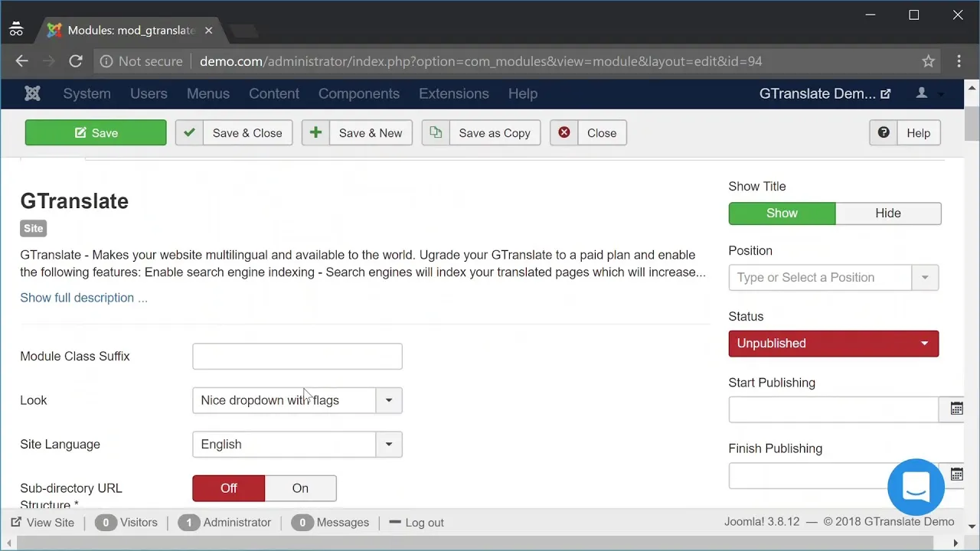Open the Menus menu
This screenshot has height=551, width=980.
(x=208, y=93)
